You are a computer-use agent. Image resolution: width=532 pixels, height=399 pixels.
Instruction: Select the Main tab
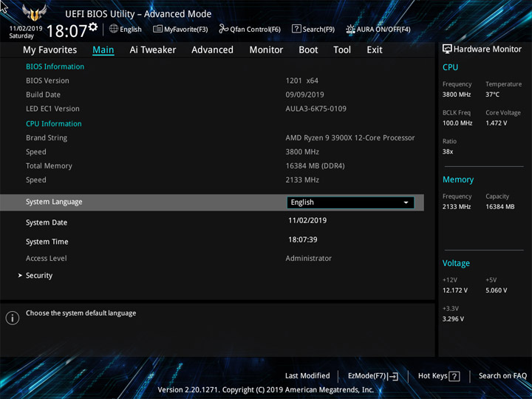point(103,50)
